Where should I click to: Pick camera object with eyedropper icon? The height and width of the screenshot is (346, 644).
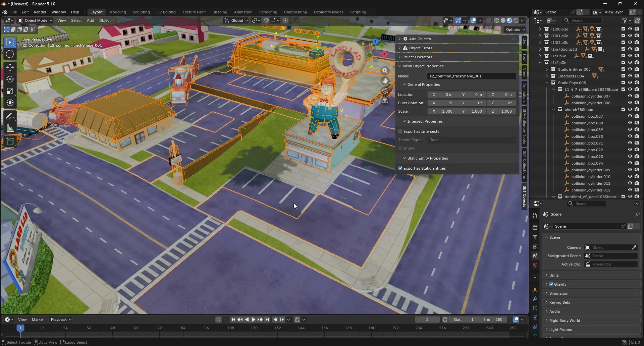pos(634,247)
